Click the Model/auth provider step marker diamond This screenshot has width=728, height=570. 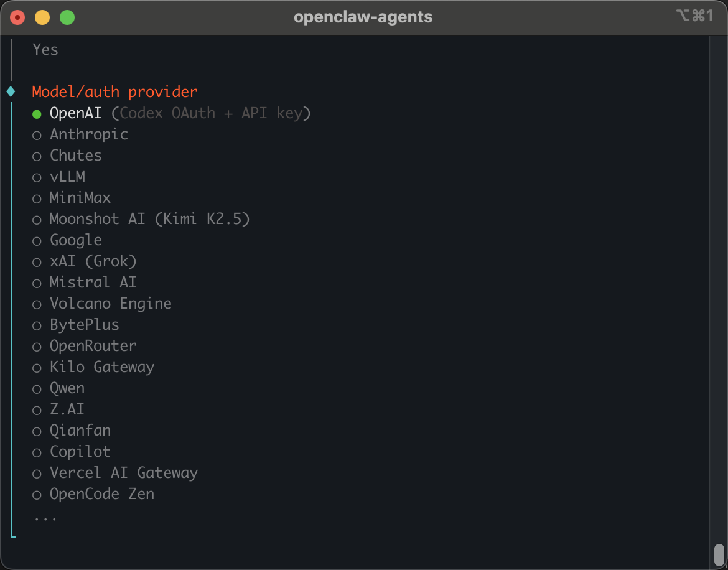[x=11, y=91]
